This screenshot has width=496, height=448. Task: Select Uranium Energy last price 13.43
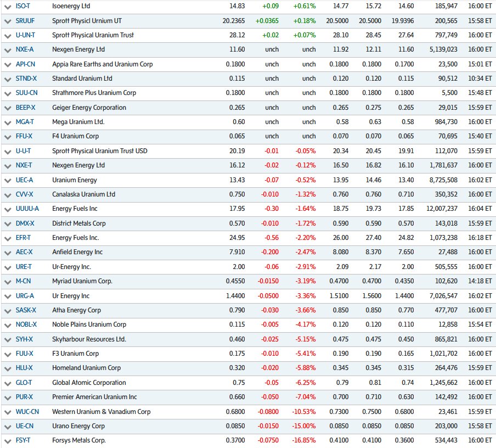click(237, 180)
